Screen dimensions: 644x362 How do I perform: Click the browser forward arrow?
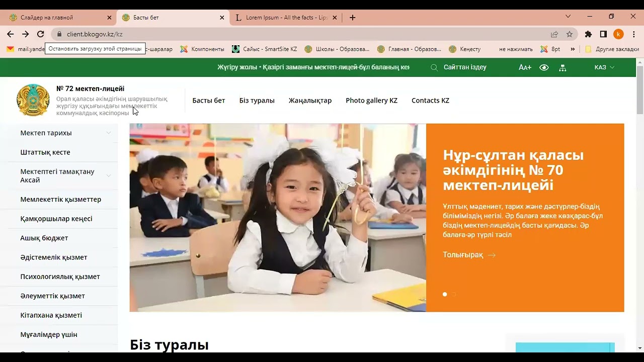(x=26, y=34)
